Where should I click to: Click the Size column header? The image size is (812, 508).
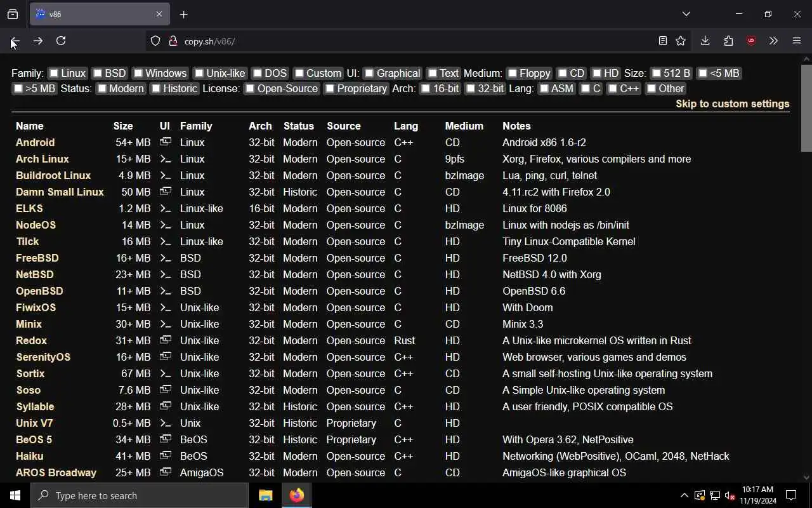123,126
